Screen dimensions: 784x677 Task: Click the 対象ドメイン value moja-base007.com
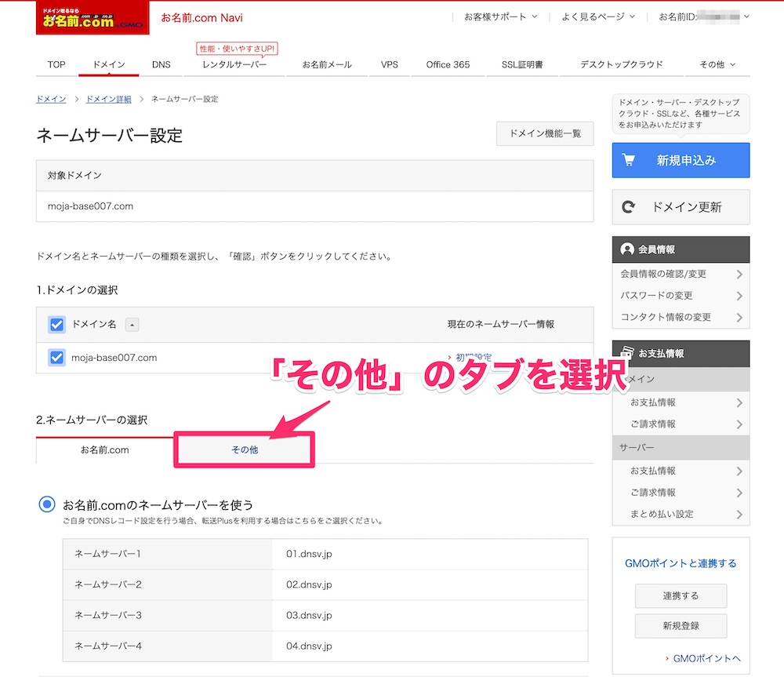click(x=90, y=206)
